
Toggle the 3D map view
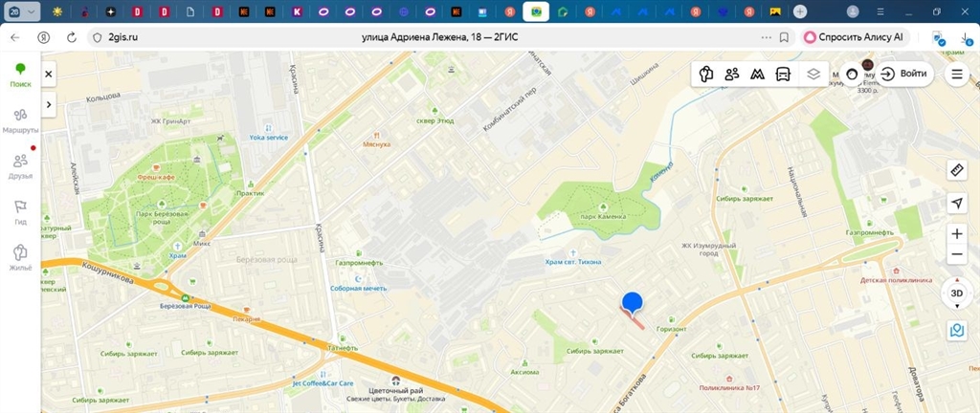click(x=956, y=293)
